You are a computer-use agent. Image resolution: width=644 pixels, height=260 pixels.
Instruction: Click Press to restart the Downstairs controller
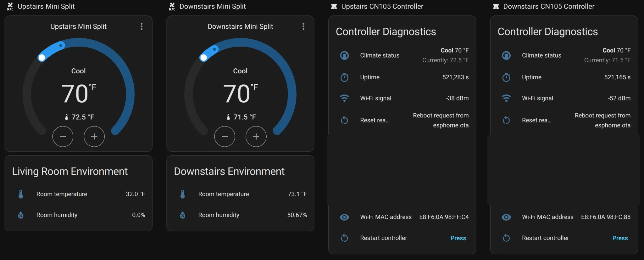620,238
